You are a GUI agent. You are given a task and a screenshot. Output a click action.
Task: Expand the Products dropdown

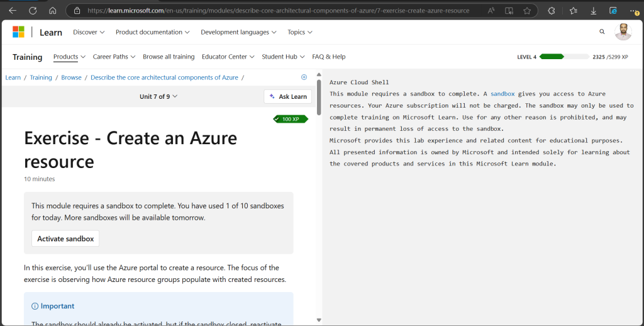click(69, 57)
